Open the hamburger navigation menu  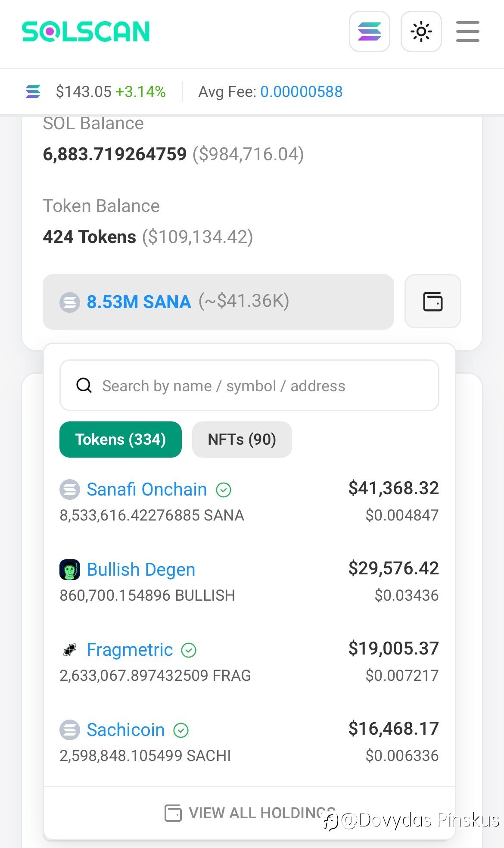click(x=467, y=32)
